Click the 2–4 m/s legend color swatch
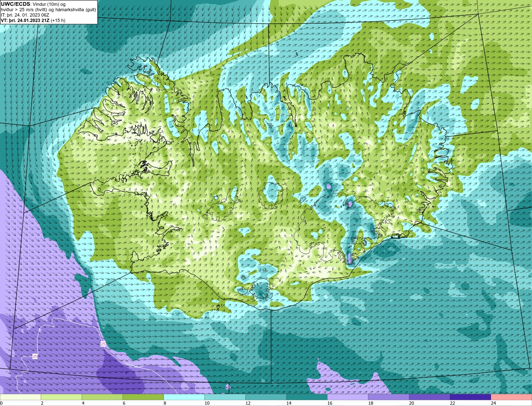 [x=62, y=397]
